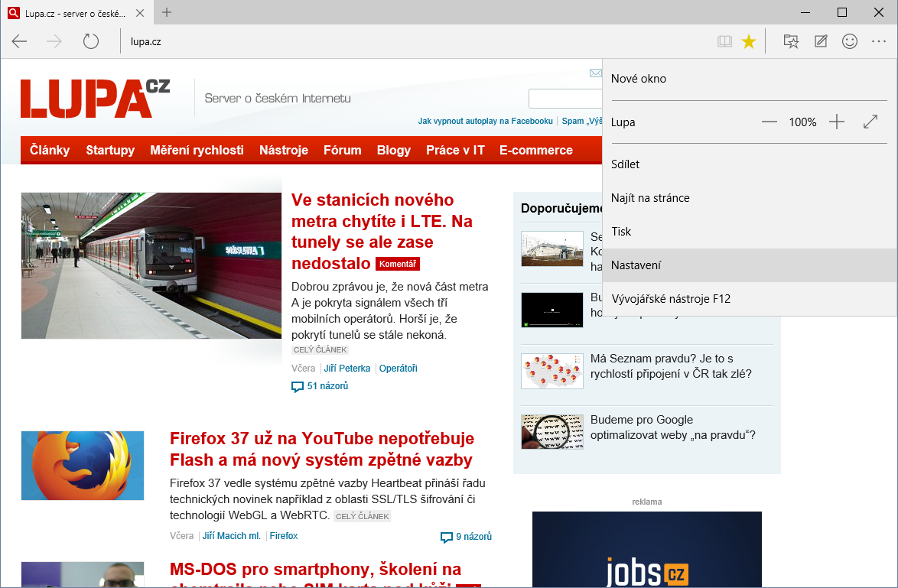The image size is (898, 588).
Task: Open 'Jak vypnout autoplay na Facebooku' link
Action: pos(485,121)
